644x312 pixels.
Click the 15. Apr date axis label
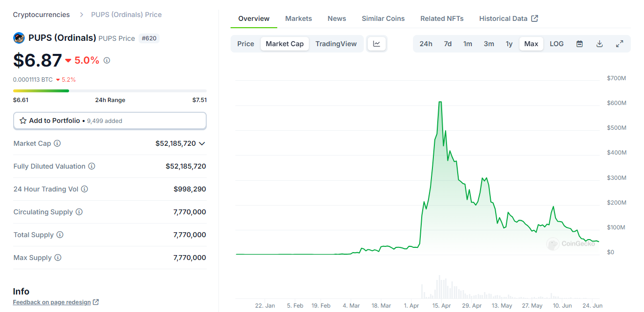pyautogui.click(x=441, y=306)
